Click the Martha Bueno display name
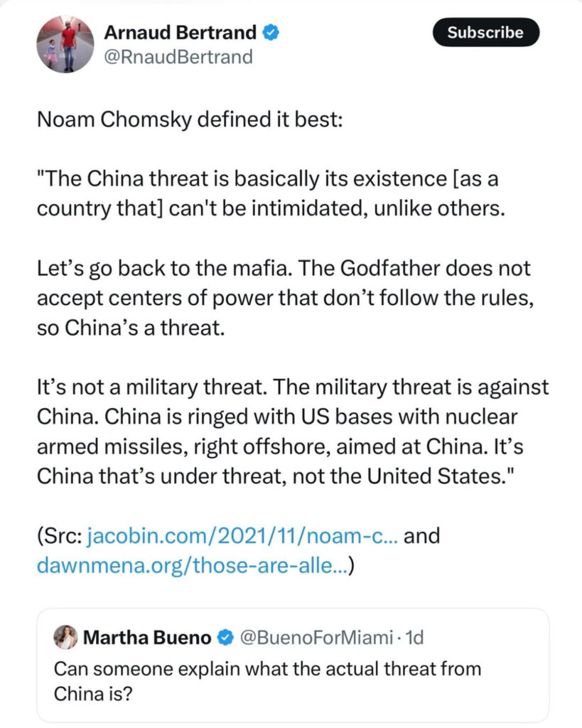This screenshot has height=728, width=582. tap(147, 638)
